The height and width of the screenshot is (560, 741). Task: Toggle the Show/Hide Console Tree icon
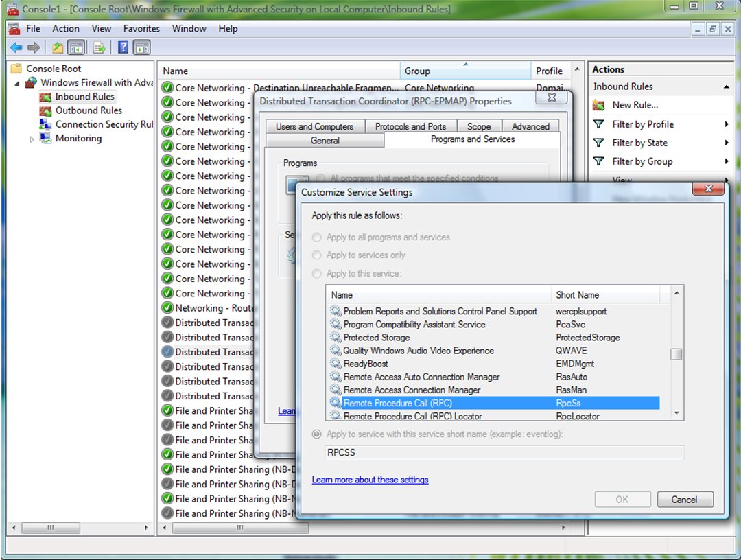tap(76, 47)
